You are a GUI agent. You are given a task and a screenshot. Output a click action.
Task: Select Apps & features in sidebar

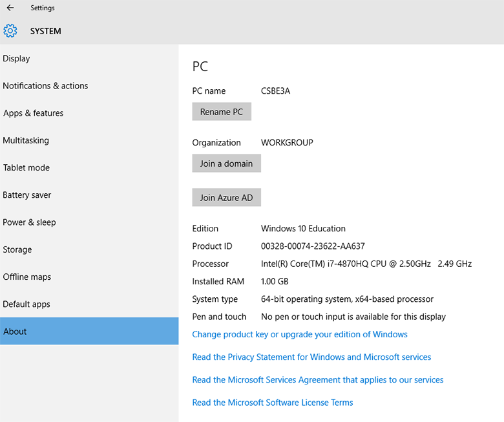89,113
